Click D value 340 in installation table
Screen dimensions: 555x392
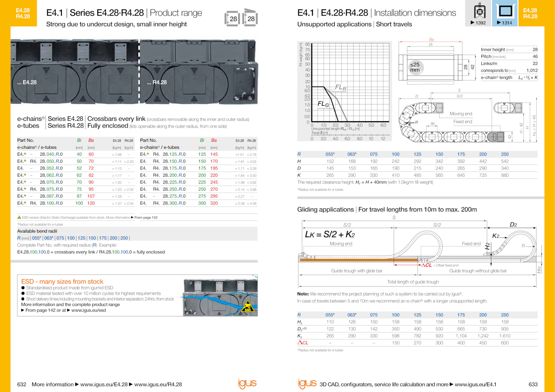click(505, 168)
